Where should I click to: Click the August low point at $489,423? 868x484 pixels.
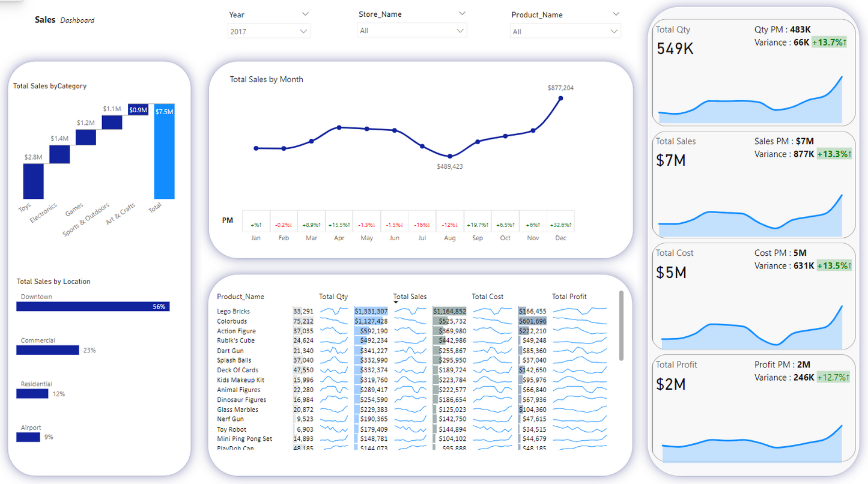(450, 156)
